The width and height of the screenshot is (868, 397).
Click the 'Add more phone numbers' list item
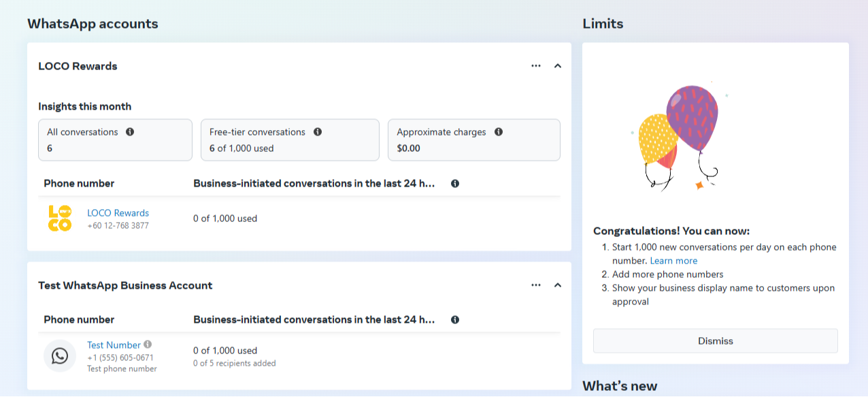667,274
